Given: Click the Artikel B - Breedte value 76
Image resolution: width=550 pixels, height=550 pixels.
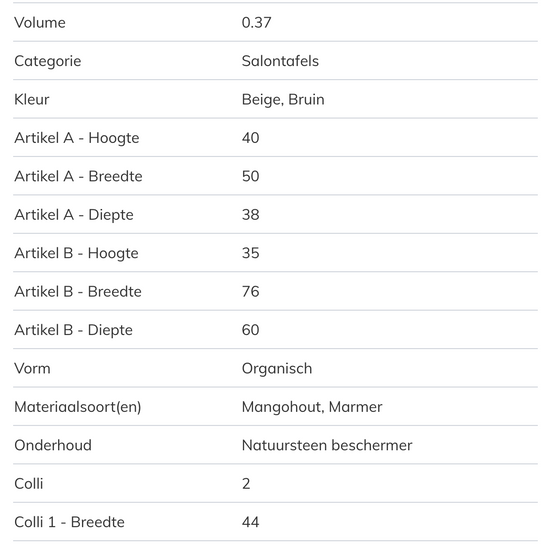Looking at the screenshot, I should click(x=250, y=291).
